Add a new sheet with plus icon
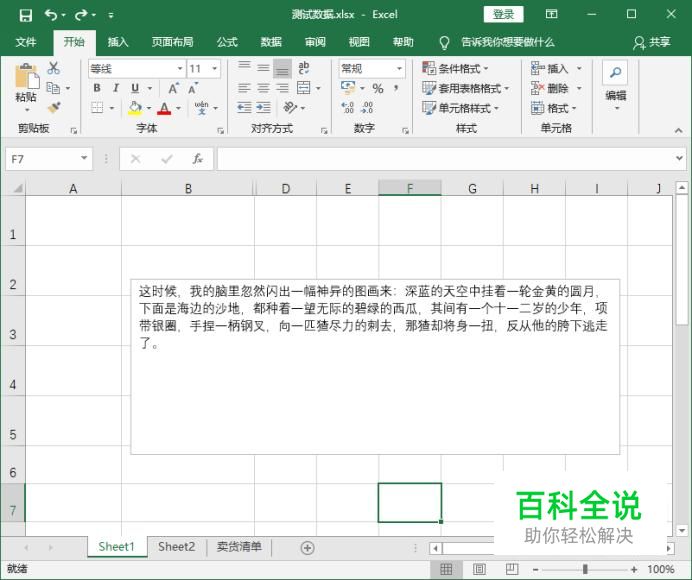The width and height of the screenshot is (692, 580). pos(307,548)
